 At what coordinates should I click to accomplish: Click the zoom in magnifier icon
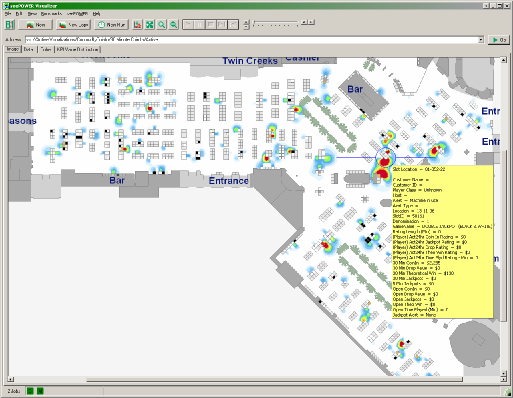(162, 25)
